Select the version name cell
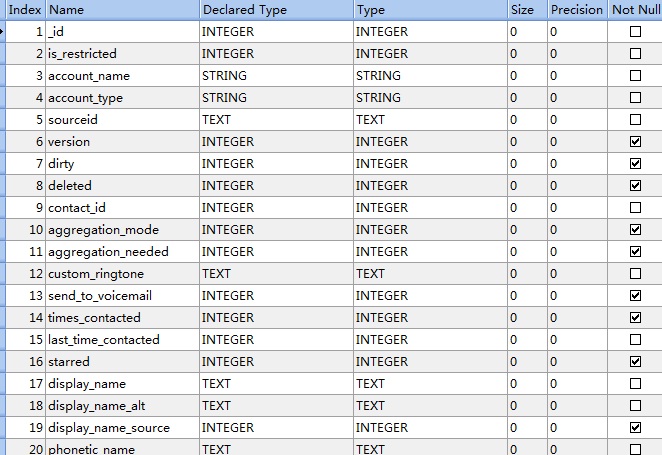662x455 pixels. click(x=122, y=141)
